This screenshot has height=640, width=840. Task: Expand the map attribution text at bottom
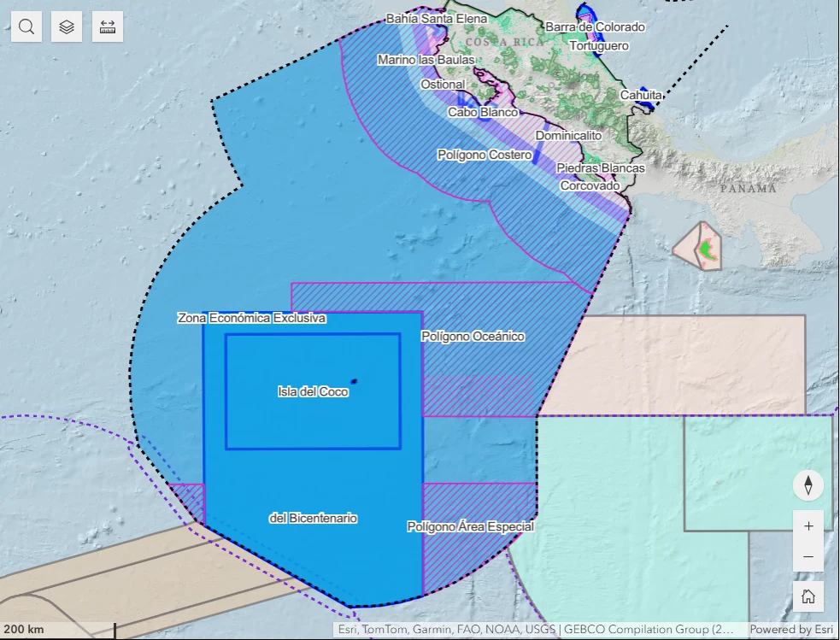tap(535, 630)
